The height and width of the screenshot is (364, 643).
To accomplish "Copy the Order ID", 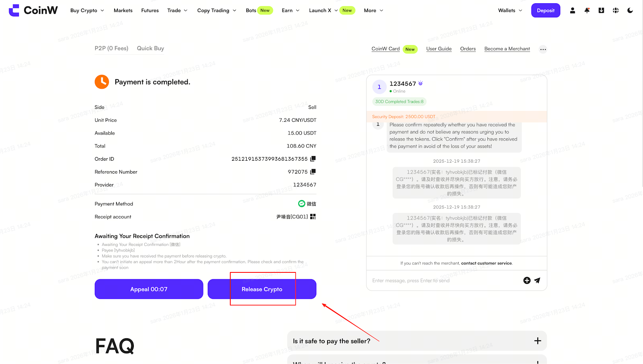I will pos(313,159).
